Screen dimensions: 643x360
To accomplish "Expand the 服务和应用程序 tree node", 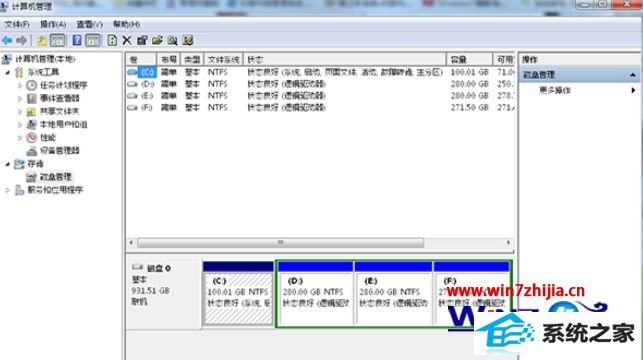I will (x=7, y=190).
